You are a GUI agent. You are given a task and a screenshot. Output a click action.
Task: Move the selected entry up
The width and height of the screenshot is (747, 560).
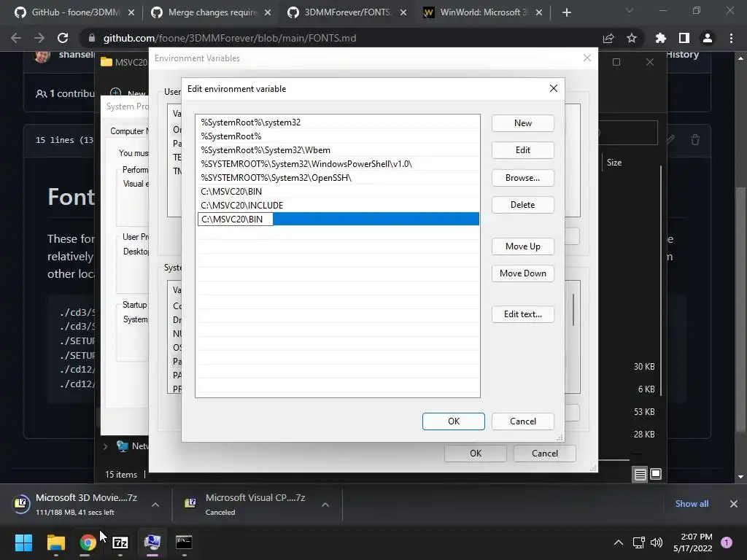click(x=522, y=246)
